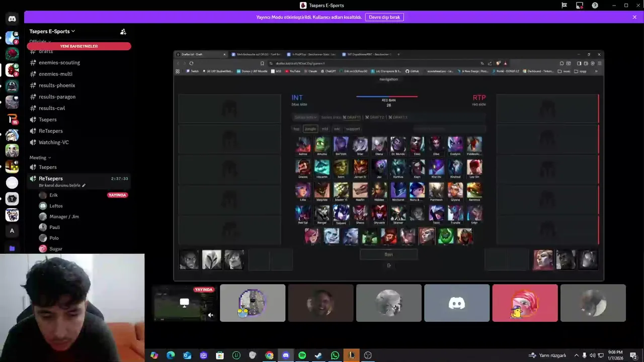This screenshot has height=362, width=644.
Task: Pick the Hecarim champion portrait
Action: click(322, 168)
